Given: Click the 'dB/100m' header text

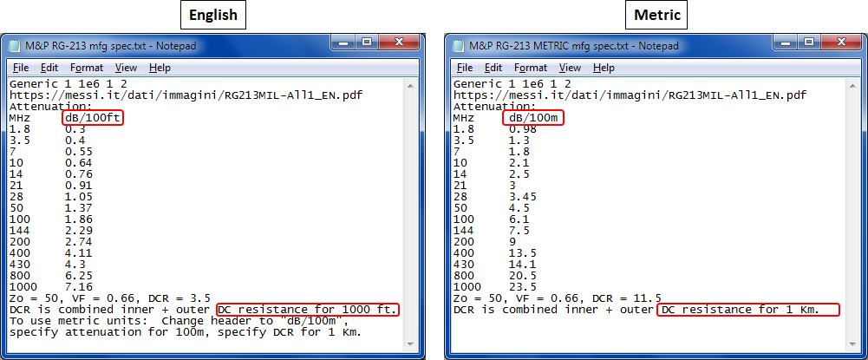Looking at the screenshot, I should pos(533,118).
